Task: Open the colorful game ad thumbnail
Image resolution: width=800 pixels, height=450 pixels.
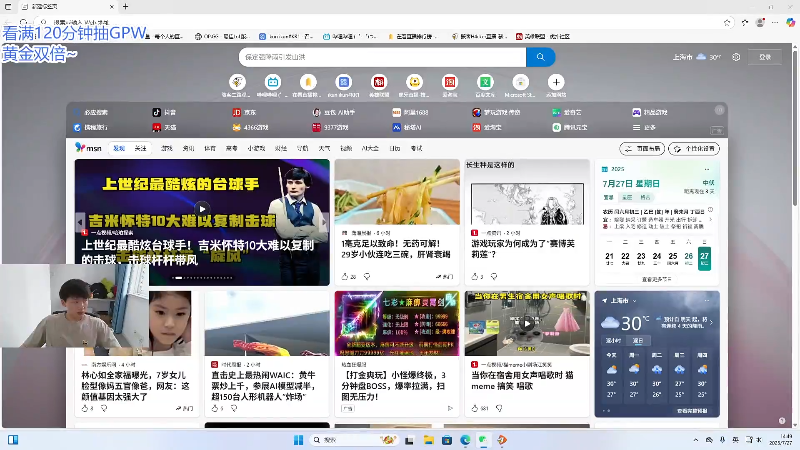Action: pos(397,323)
